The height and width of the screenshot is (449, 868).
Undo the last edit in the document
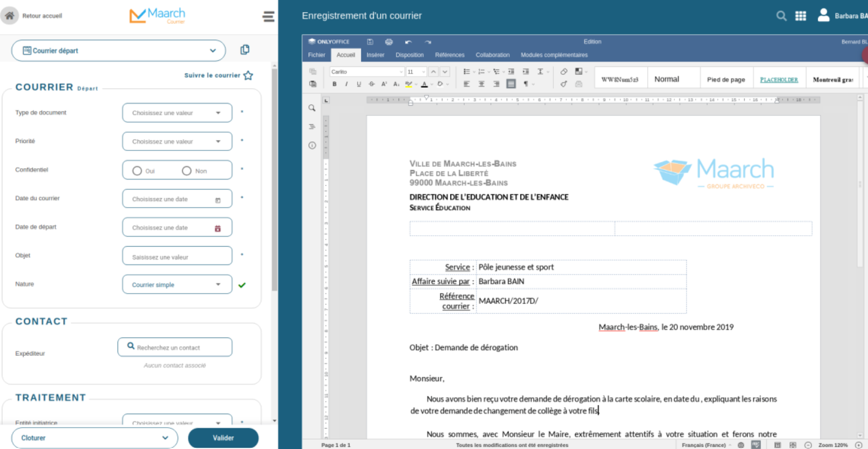point(408,42)
